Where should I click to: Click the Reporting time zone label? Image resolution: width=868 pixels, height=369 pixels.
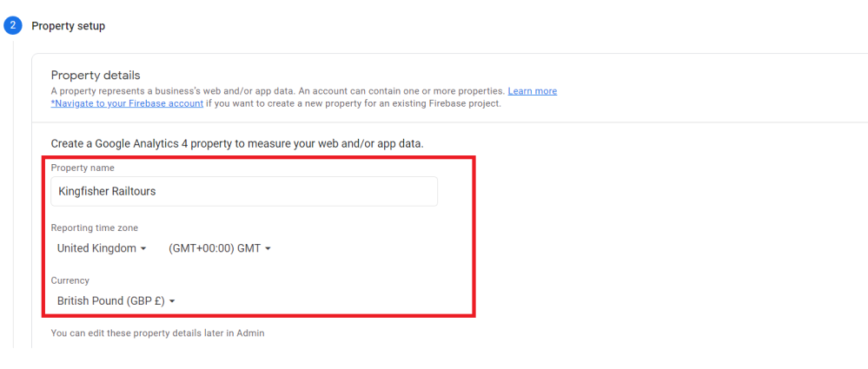point(94,227)
